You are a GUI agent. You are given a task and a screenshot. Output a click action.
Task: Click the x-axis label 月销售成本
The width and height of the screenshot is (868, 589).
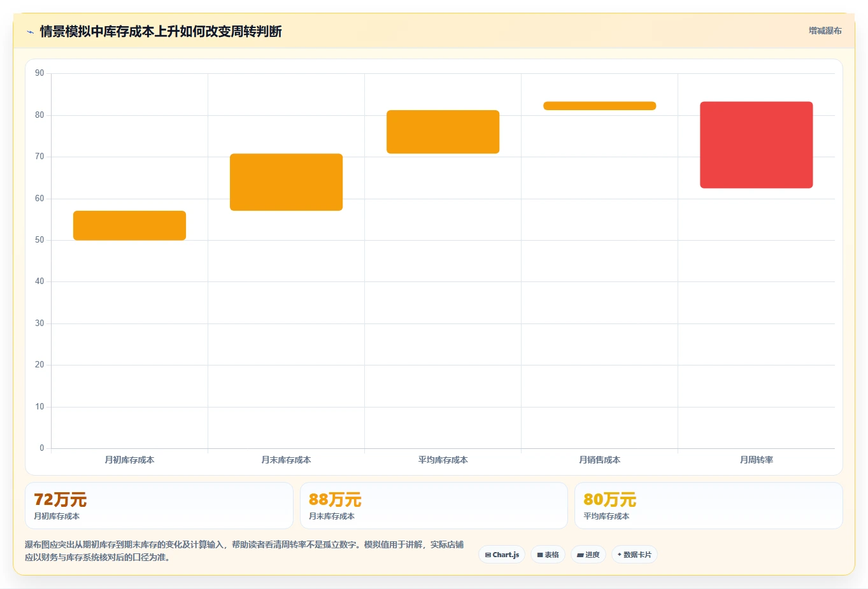click(599, 460)
